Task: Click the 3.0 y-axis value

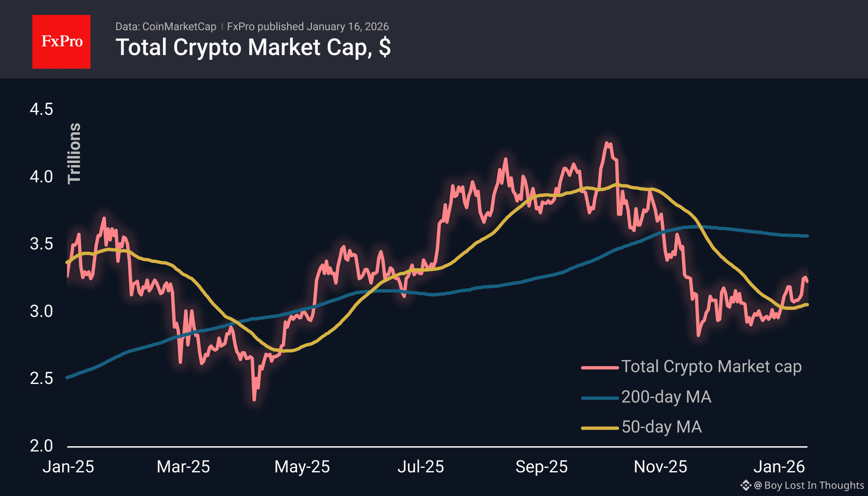Action: 41,311
